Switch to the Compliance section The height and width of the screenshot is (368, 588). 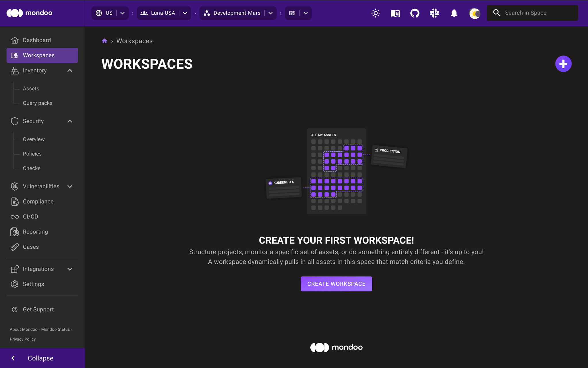pyautogui.click(x=38, y=201)
